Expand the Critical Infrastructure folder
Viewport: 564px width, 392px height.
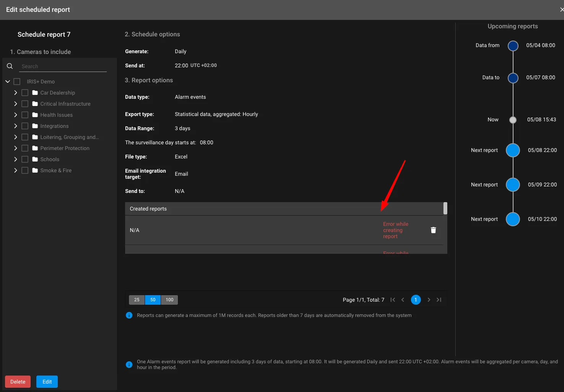tap(15, 104)
